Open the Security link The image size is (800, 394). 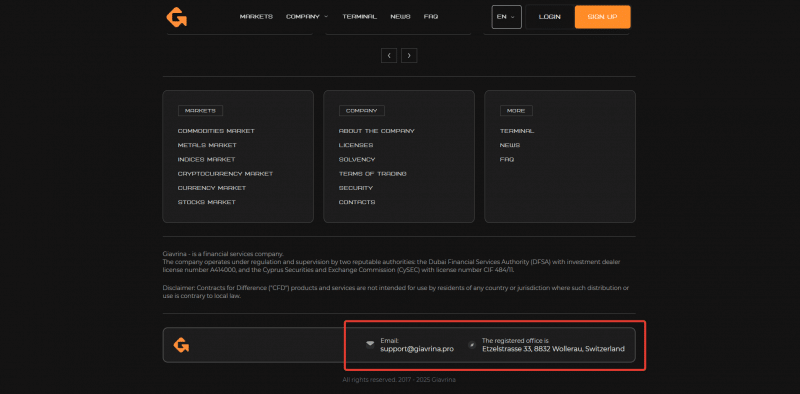356,188
